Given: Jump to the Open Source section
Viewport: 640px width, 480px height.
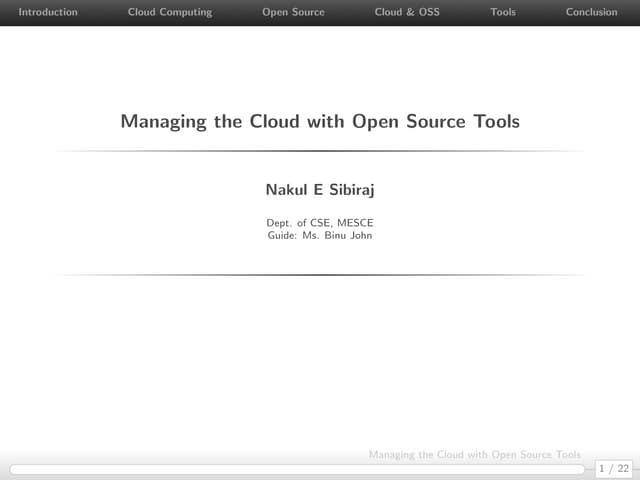Looking at the screenshot, I should [x=293, y=12].
